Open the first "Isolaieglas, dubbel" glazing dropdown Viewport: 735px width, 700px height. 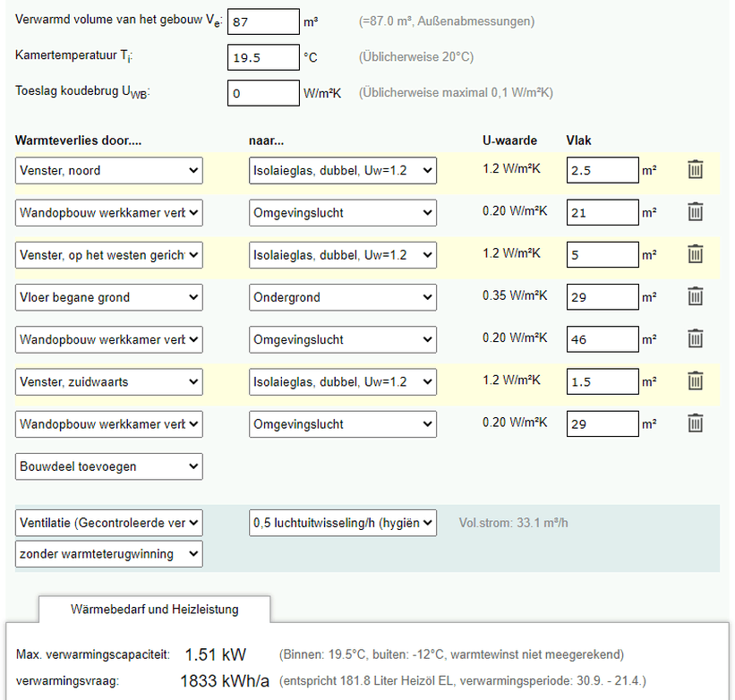point(343,169)
